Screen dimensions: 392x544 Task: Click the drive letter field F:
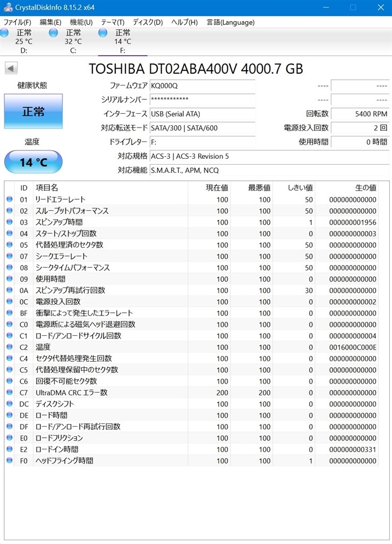tap(202, 142)
